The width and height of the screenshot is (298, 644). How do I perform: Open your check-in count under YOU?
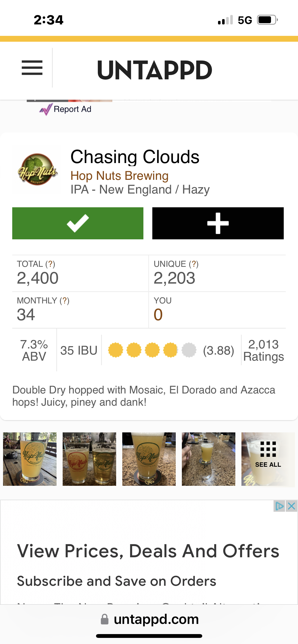click(158, 315)
